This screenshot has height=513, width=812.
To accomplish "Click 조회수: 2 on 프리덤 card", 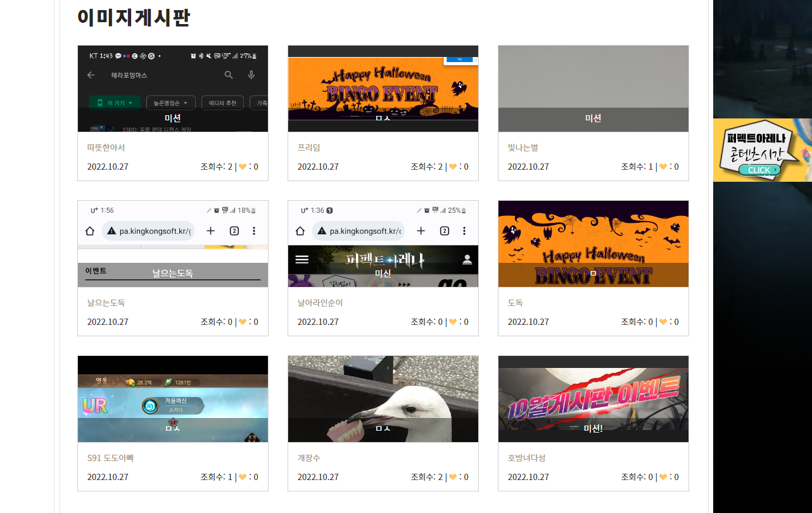I will [427, 167].
